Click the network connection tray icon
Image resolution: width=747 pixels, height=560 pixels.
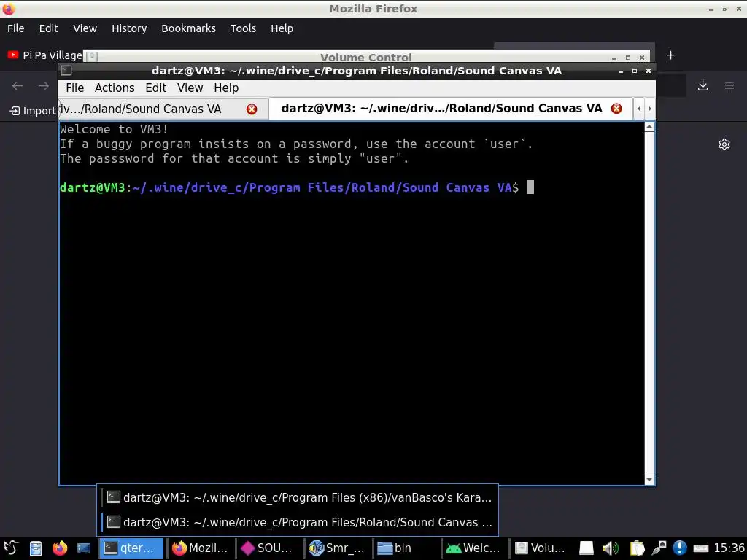coord(659,548)
